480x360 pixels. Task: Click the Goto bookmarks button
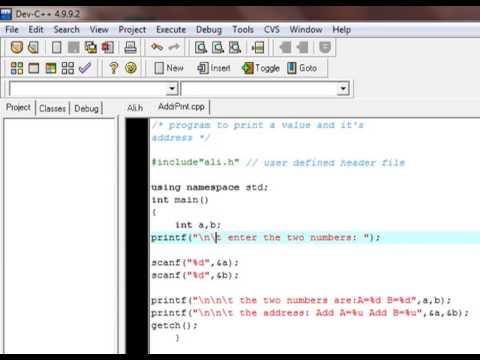tap(302, 68)
